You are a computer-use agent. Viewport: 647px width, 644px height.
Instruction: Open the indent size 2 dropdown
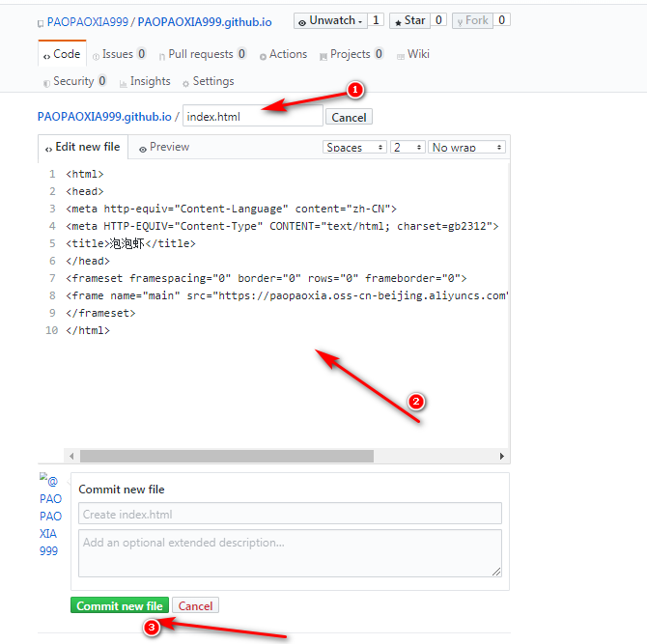(x=408, y=148)
